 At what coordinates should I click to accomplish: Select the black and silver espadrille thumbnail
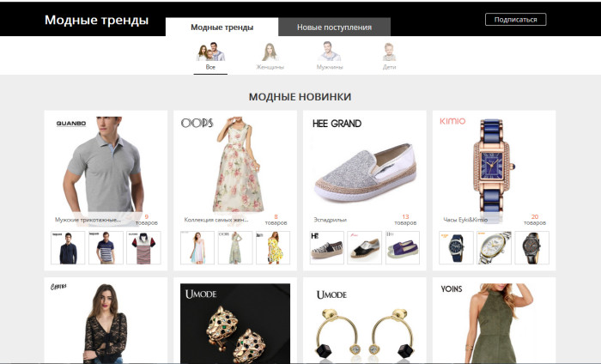pos(365,247)
